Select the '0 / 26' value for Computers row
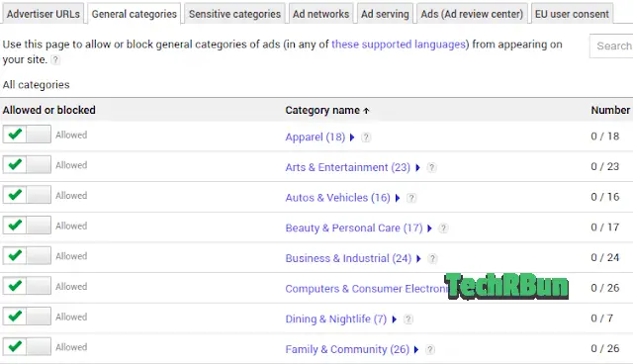This screenshot has width=633, height=364. tap(605, 288)
